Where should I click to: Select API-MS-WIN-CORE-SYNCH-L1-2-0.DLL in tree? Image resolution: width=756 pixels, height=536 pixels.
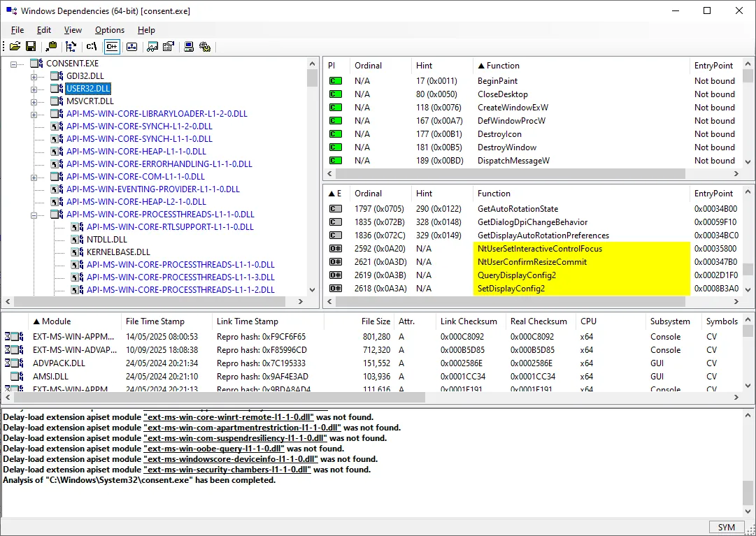[139, 126]
